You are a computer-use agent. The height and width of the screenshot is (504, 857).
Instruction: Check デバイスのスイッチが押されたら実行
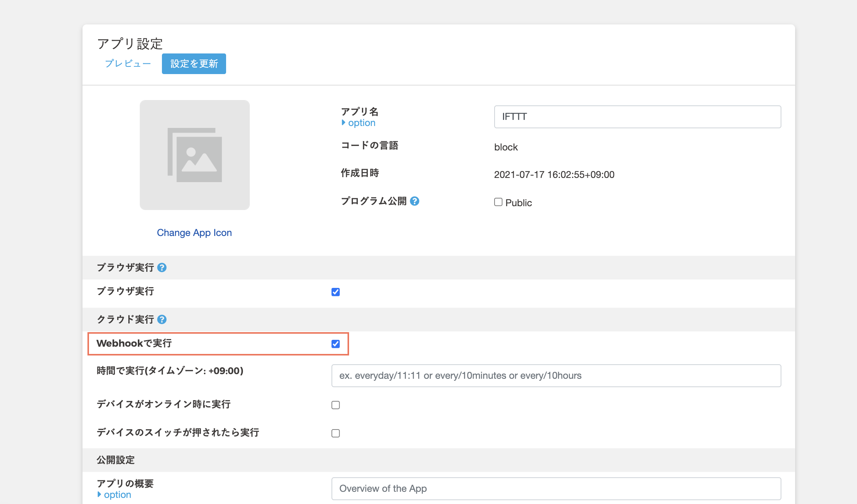pyautogui.click(x=335, y=433)
